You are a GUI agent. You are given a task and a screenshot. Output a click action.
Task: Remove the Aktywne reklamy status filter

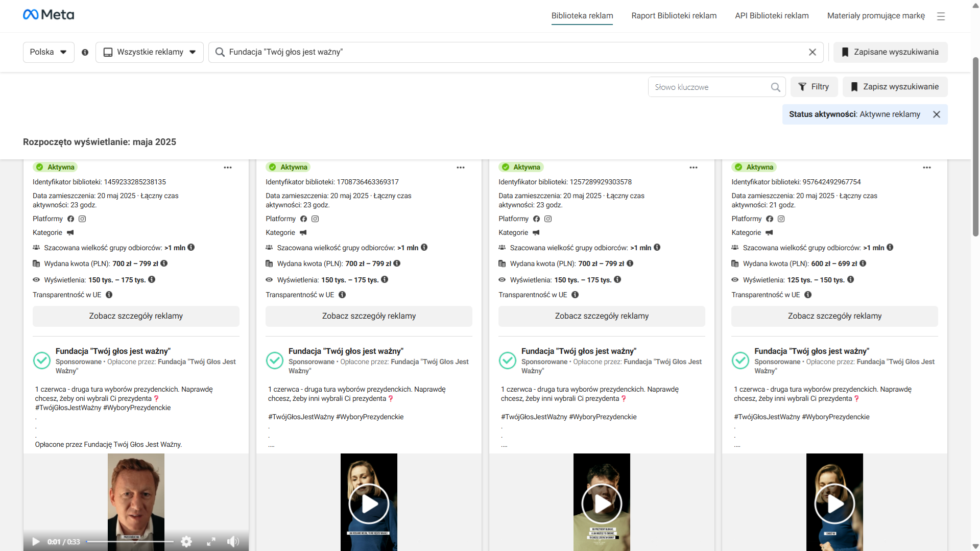pyautogui.click(x=937, y=114)
